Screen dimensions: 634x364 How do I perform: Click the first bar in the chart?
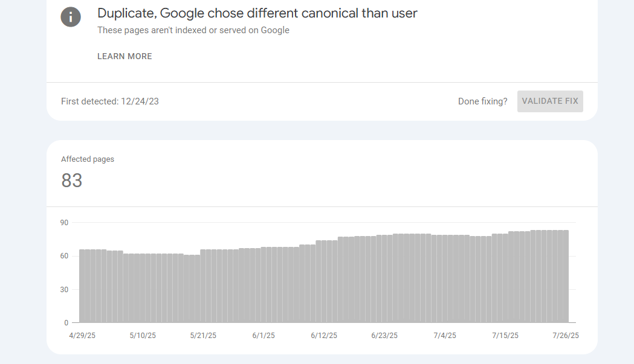82,286
